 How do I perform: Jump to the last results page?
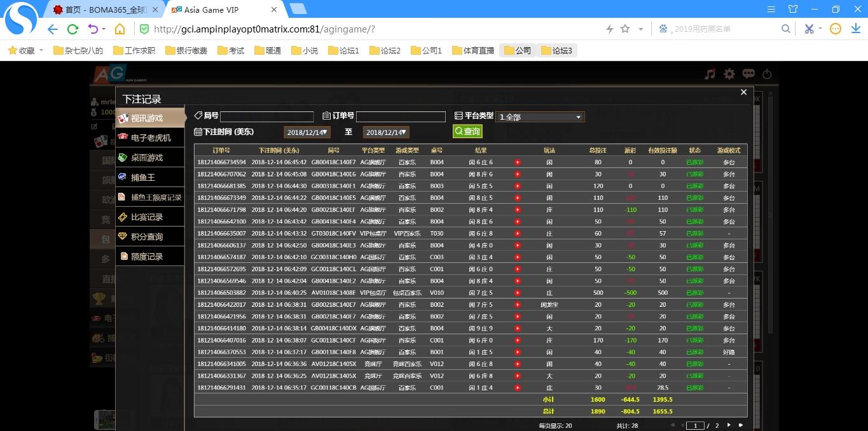pyautogui.click(x=741, y=425)
